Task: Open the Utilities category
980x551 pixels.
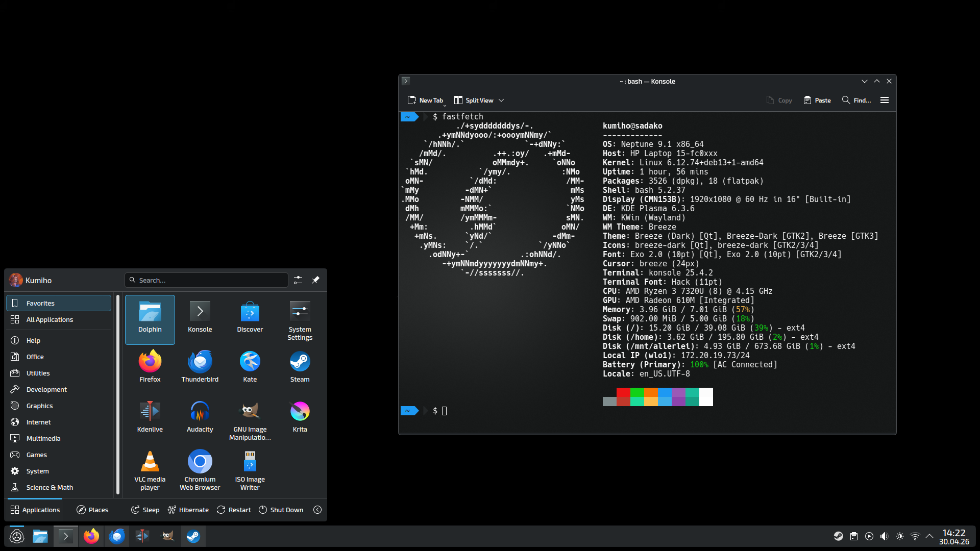Action: coord(59,373)
